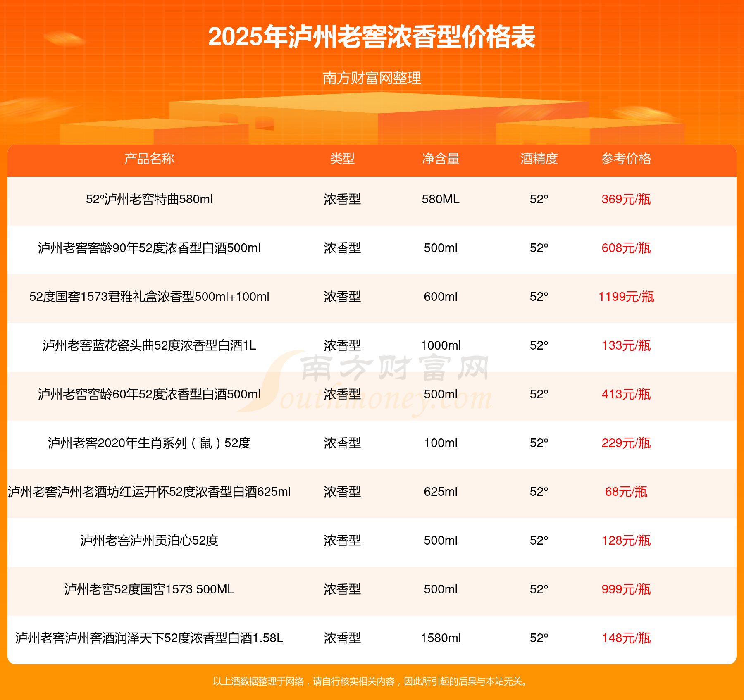The width and height of the screenshot is (744, 700).
Task: Click 52° alcohol cell in 133元/瓶 row
Action: pos(539,345)
